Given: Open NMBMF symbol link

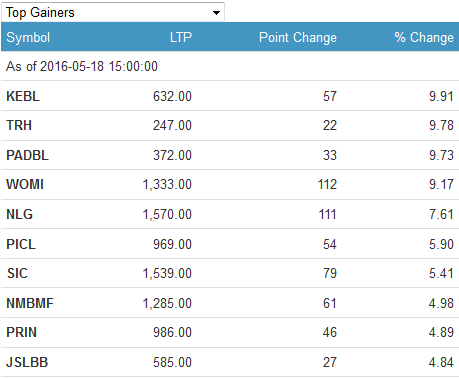Looking at the screenshot, I should coord(30,303).
